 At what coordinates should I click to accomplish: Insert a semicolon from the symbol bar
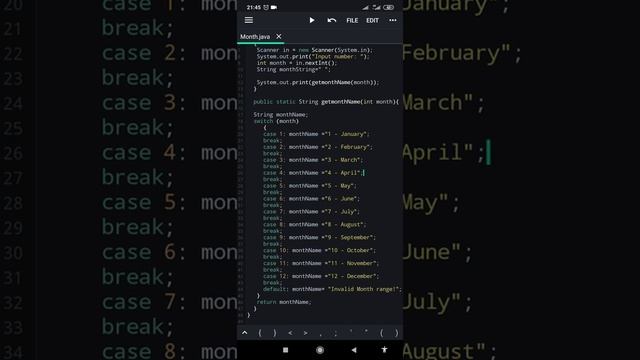click(x=336, y=333)
